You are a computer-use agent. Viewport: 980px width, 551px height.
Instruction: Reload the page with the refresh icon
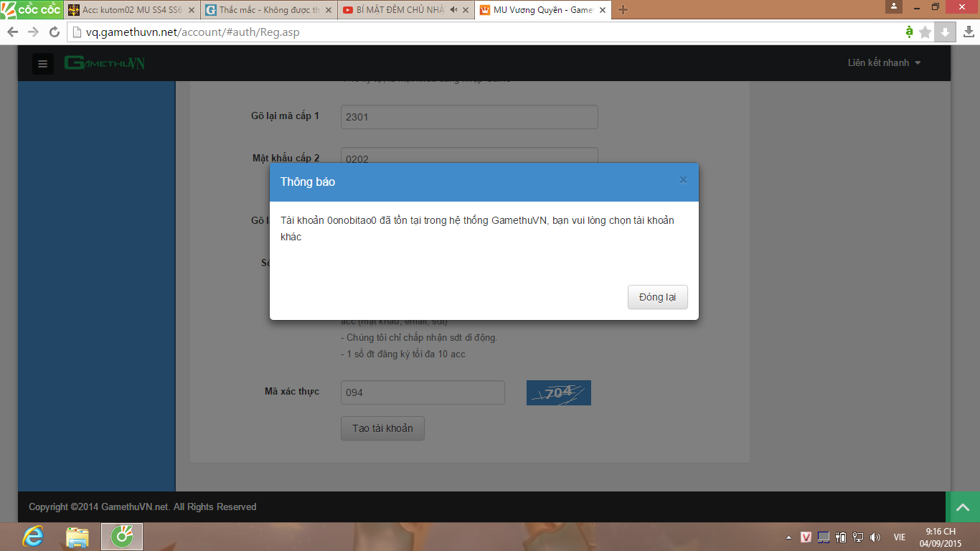point(55,32)
